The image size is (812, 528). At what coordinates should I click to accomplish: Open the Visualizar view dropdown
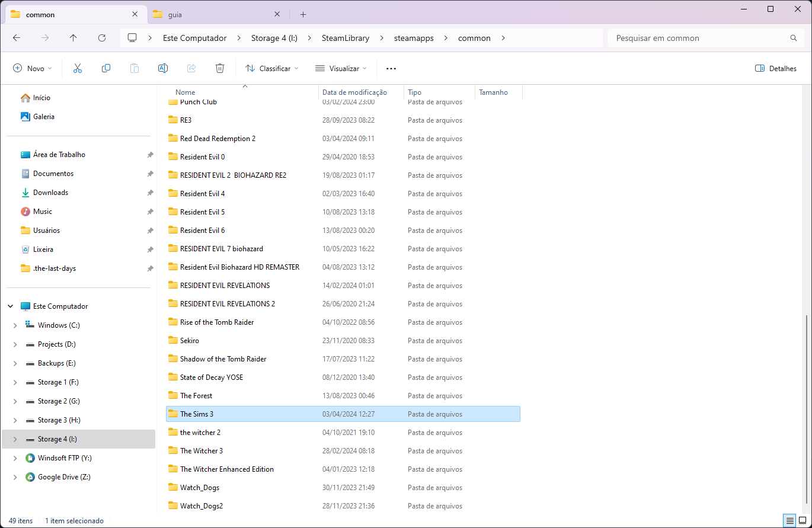[x=341, y=68]
